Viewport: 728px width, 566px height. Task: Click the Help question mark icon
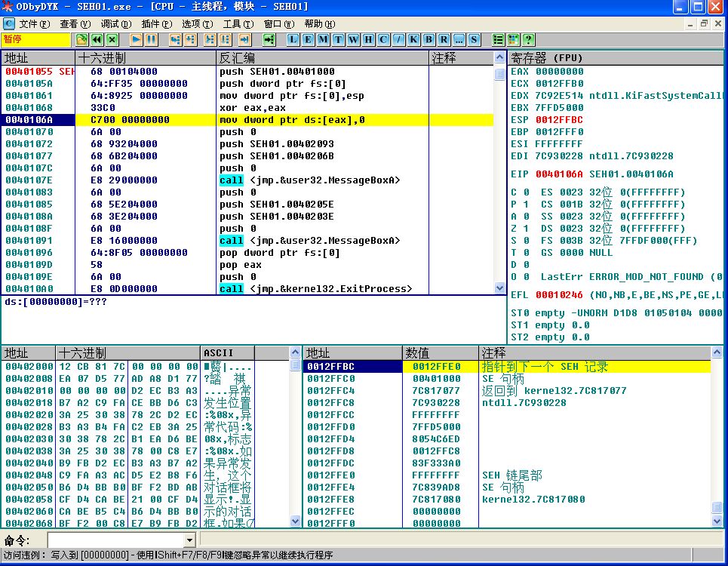click(x=528, y=40)
